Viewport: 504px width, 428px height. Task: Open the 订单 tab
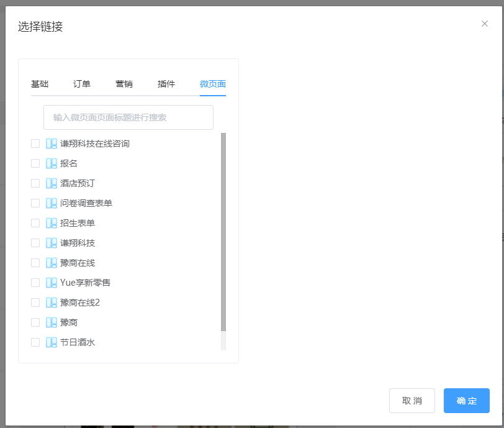click(x=82, y=84)
